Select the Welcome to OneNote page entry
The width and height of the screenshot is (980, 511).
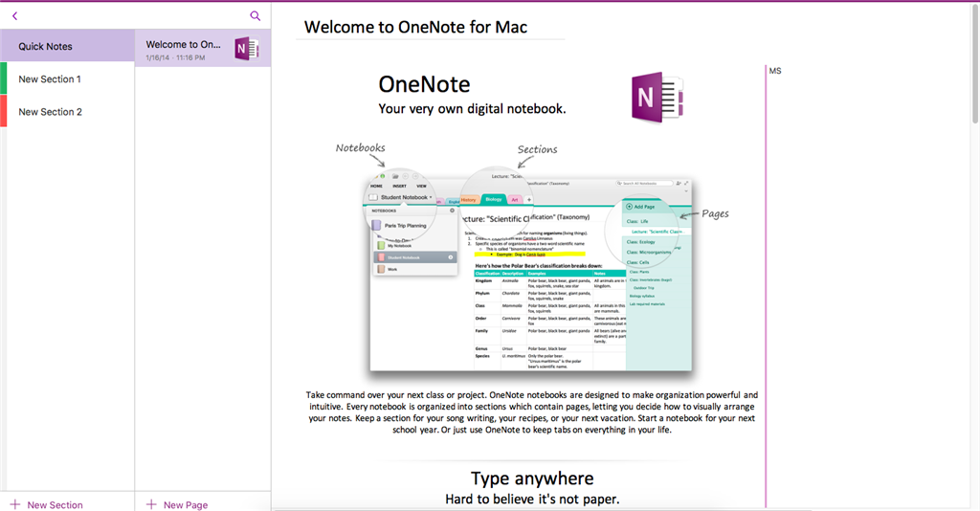click(203, 48)
